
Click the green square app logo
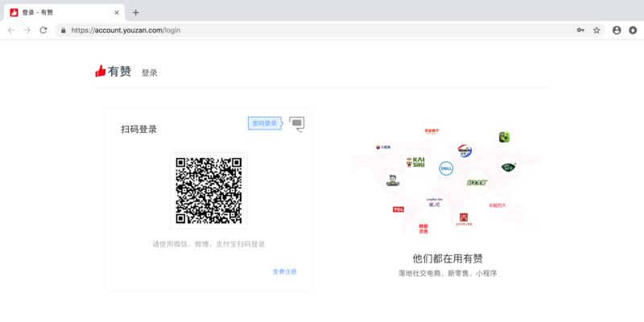click(x=505, y=137)
